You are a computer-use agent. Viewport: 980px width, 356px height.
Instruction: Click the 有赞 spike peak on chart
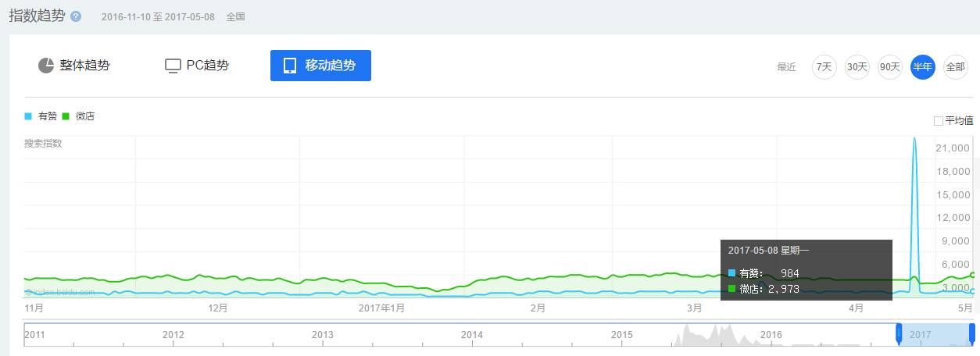point(914,139)
